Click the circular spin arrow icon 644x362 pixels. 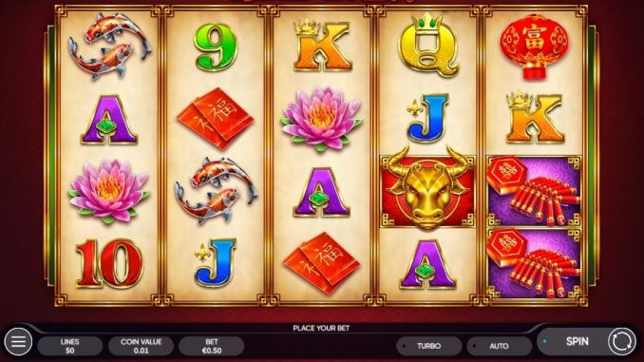click(622, 341)
